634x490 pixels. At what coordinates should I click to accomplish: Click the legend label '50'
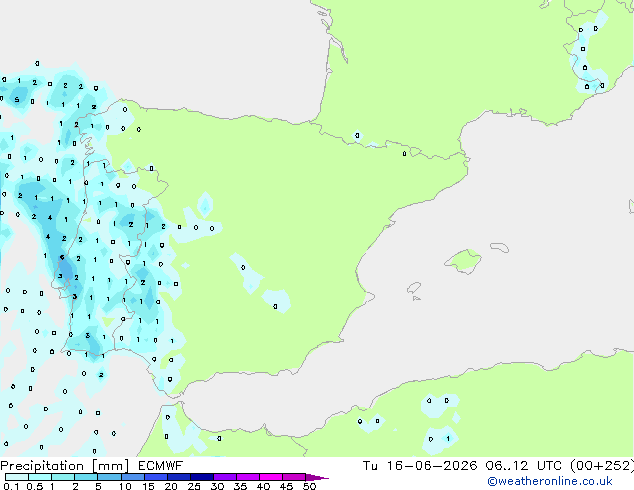click(309, 486)
